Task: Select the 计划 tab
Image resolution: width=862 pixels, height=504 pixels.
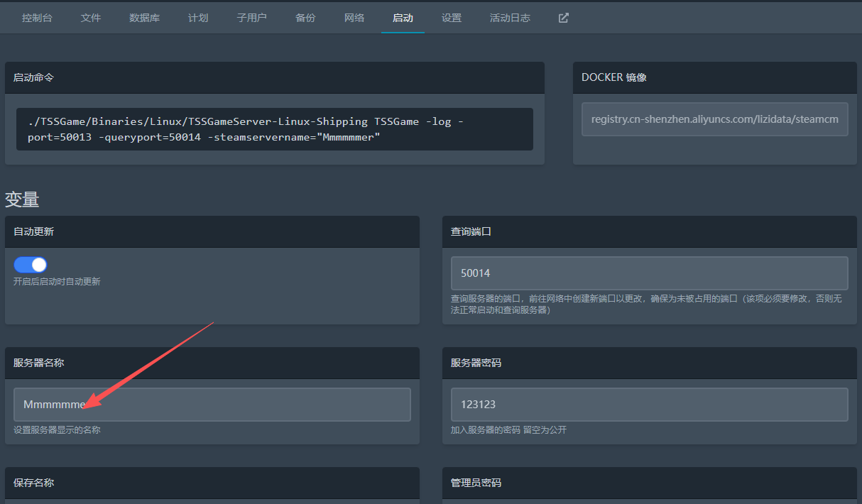Action: (198, 18)
